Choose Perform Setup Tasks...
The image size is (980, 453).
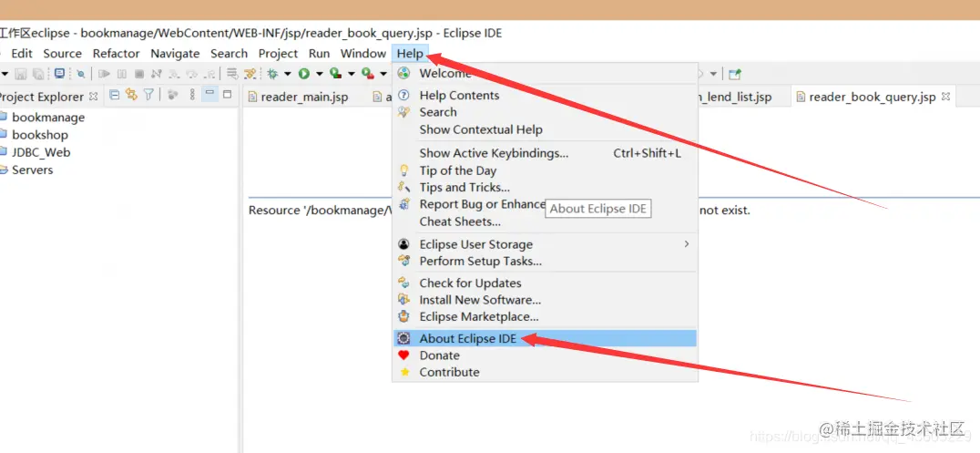click(x=545, y=261)
